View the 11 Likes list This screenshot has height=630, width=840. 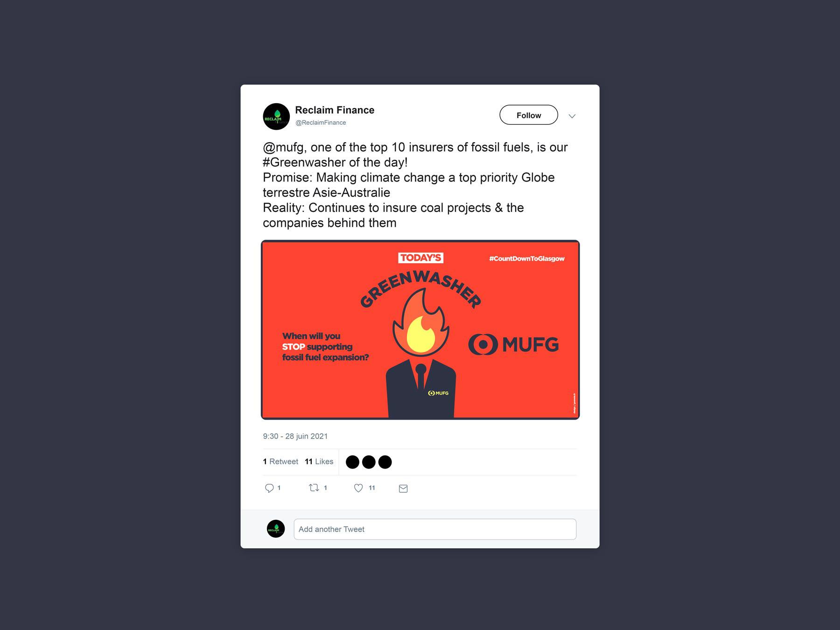(x=319, y=462)
